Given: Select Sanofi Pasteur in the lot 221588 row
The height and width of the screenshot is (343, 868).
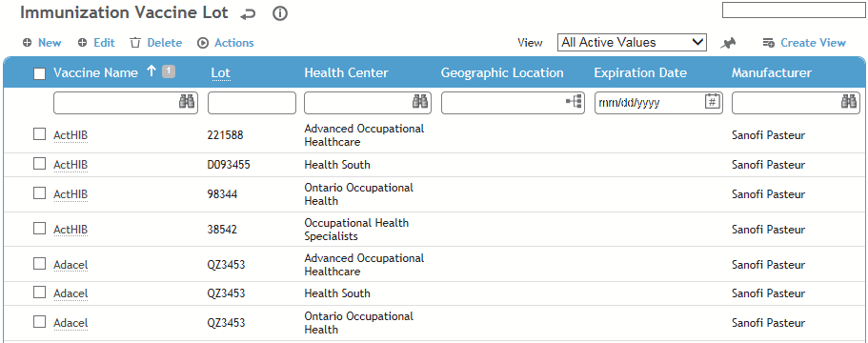Looking at the screenshot, I should [768, 135].
